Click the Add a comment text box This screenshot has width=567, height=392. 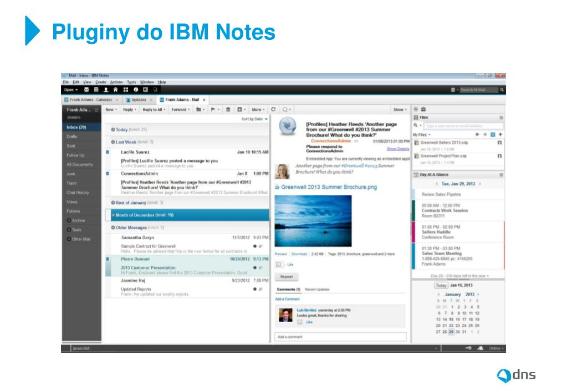point(340,337)
